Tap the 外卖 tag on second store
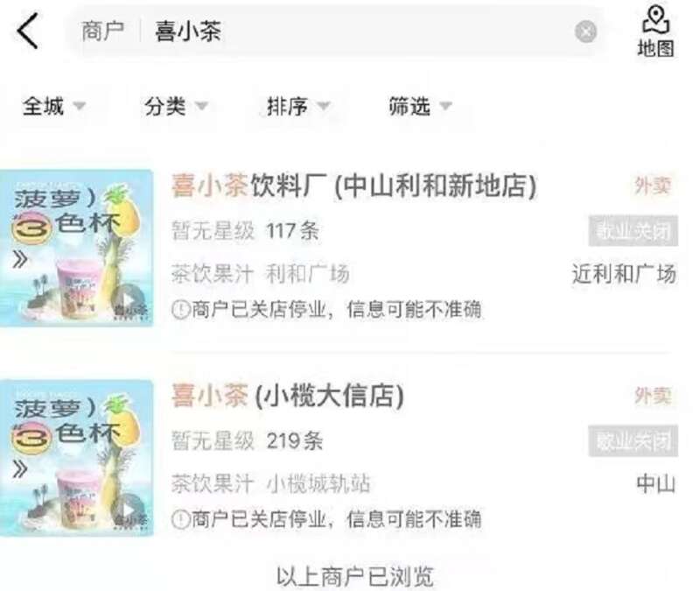The height and width of the screenshot is (591, 700). [x=653, y=396]
